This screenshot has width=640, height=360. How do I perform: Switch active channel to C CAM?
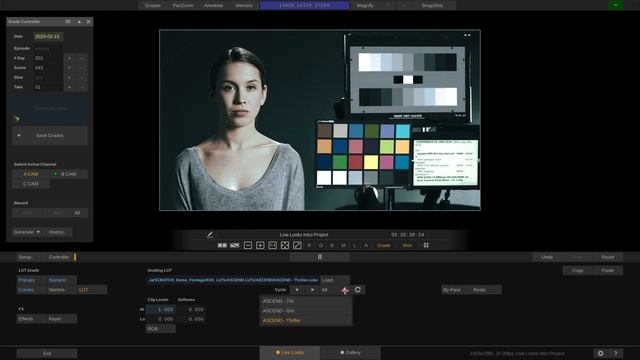[x=31, y=184]
